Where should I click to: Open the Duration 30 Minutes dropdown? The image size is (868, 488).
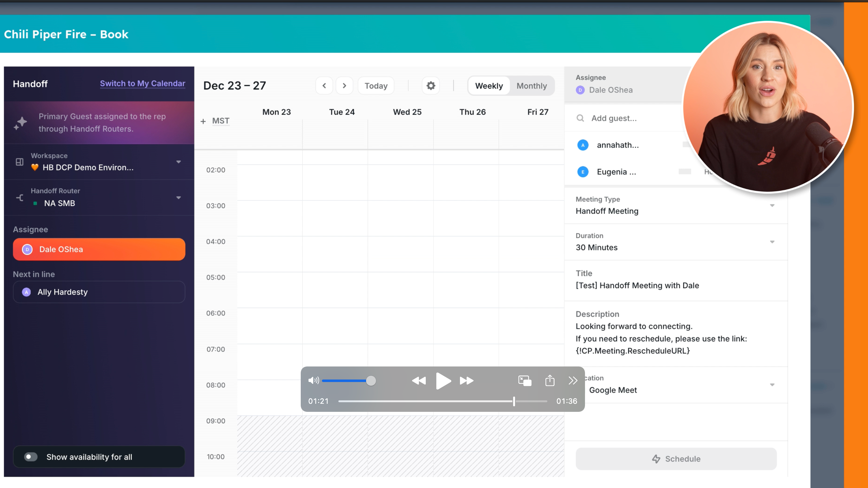pyautogui.click(x=772, y=242)
